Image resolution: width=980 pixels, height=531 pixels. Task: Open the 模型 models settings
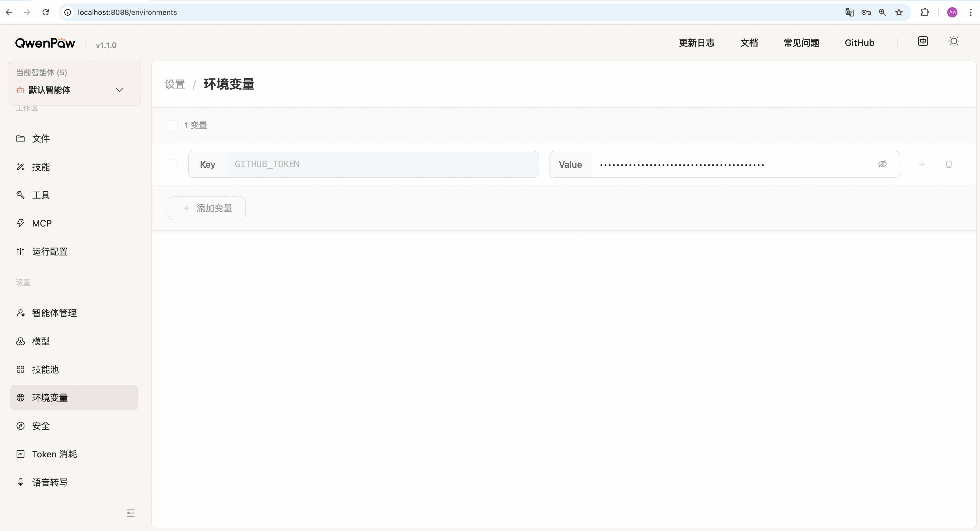click(74, 341)
